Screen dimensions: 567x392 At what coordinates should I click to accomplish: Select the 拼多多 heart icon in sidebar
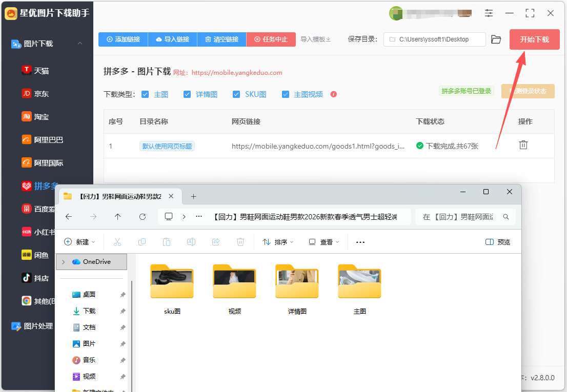[x=27, y=185]
